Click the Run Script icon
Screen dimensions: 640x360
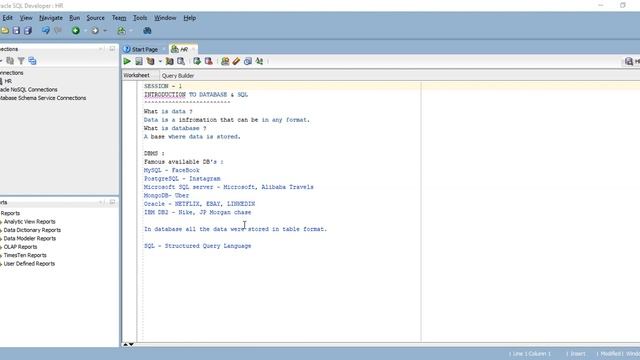pos(139,61)
